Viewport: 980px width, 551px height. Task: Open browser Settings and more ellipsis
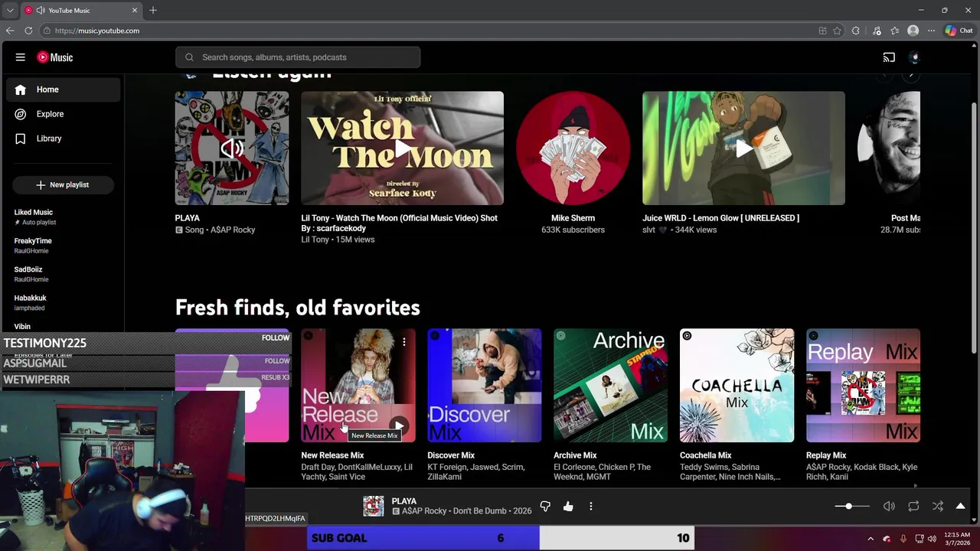point(931,31)
